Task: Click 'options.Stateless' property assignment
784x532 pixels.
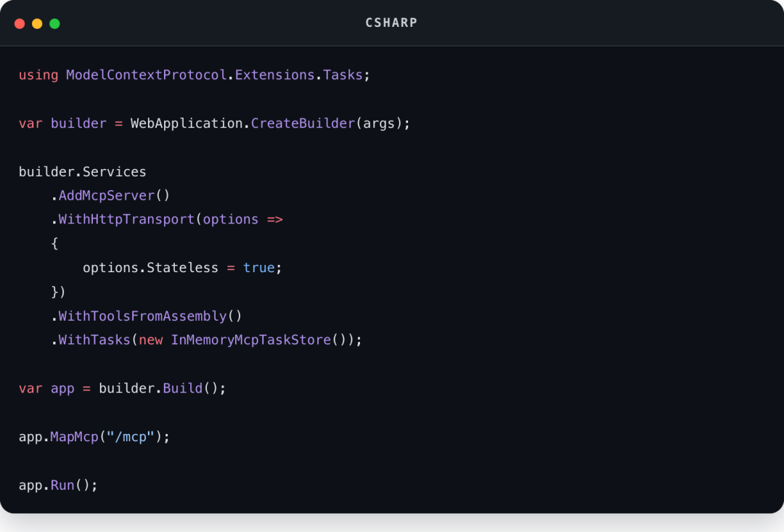Action: pyautogui.click(x=150, y=268)
